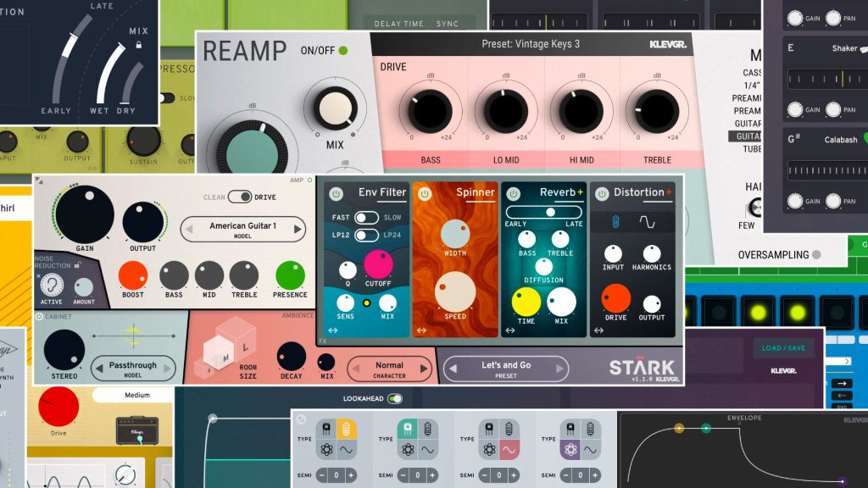The width and height of the screenshot is (868, 488).
Task: Go to the preset before Let's and Go
Action: [453, 369]
